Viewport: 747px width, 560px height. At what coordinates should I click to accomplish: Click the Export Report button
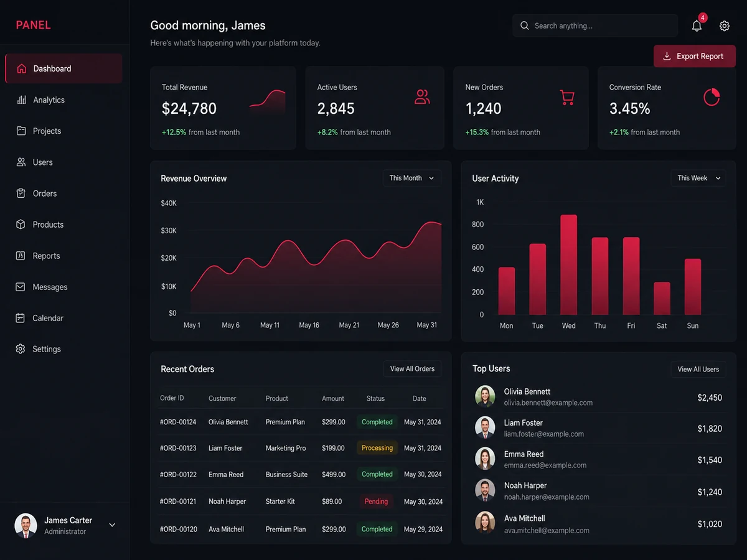(x=695, y=56)
